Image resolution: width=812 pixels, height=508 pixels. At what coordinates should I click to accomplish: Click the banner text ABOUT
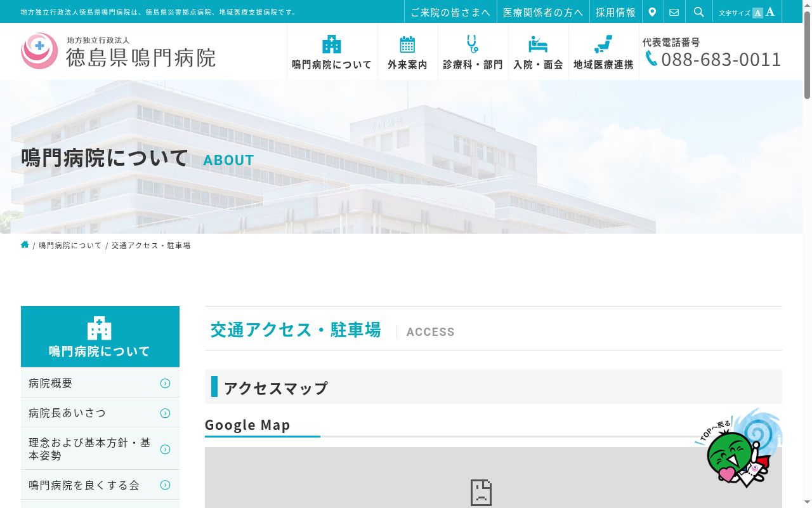pyautogui.click(x=228, y=160)
